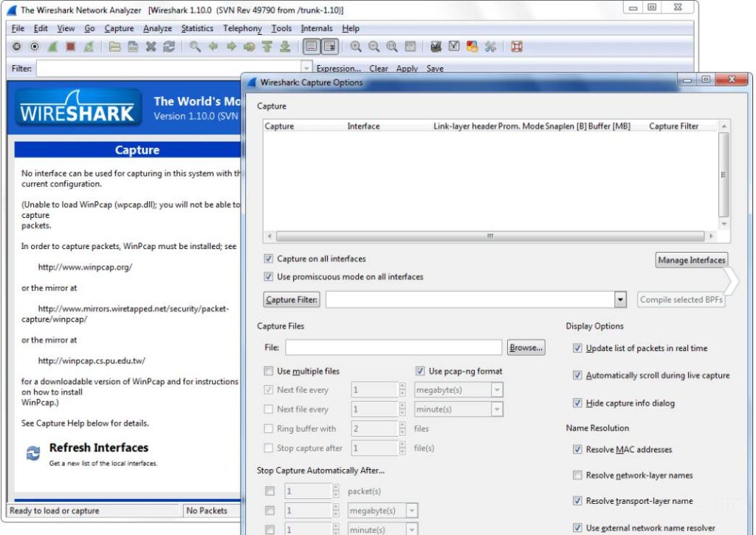Click the Resize all columns toolbar icon
The height and width of the screenshot is (535, 756).
click(410, 47)
